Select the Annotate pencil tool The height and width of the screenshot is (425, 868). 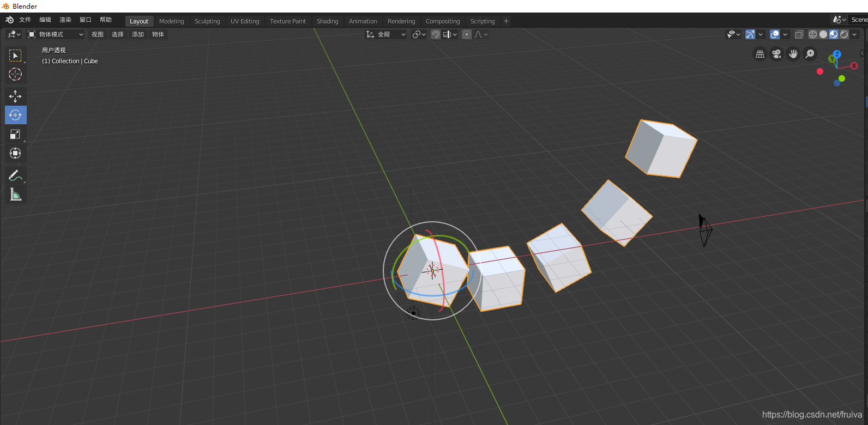click(15, 175)
